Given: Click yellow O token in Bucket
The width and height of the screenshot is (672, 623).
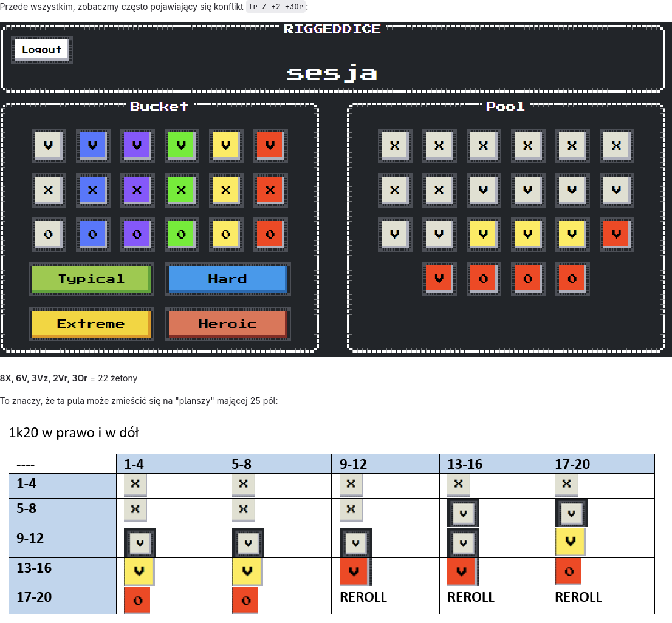Looking at the screenshot, I should click(226, 234).
